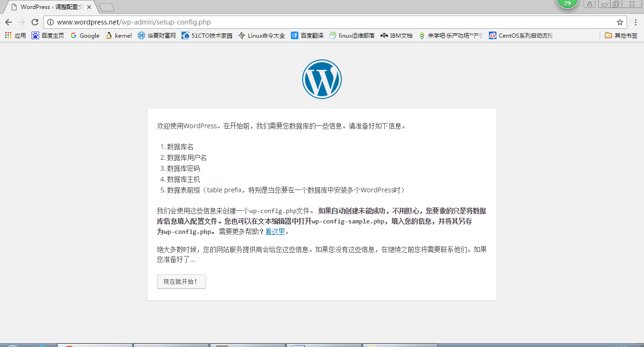Click the browser forward arrow
644x347 pixels.
coord(22,22)
